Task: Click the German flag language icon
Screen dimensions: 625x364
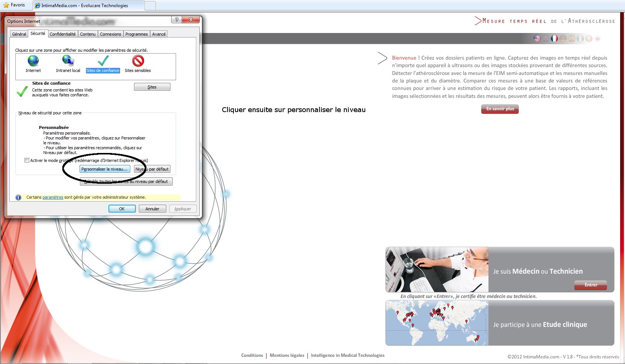Action: pos(563,38)
